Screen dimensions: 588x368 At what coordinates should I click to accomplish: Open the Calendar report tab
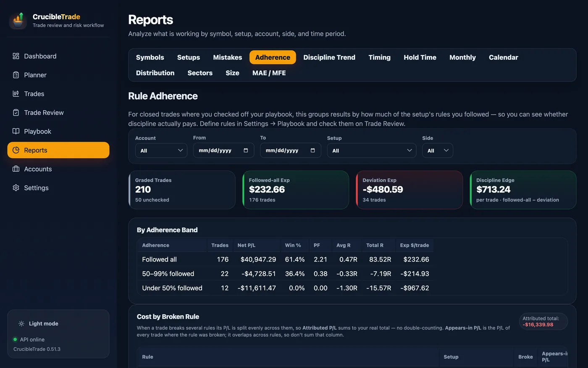504,57
